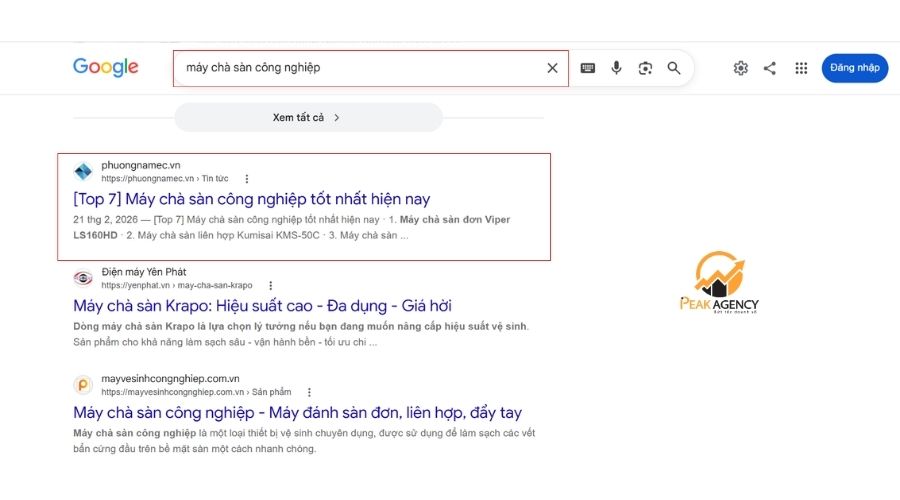Open Máy chà sàn Krapo result link
The height and width of the screenshot is (500, 900).
(x=262, y=305)
